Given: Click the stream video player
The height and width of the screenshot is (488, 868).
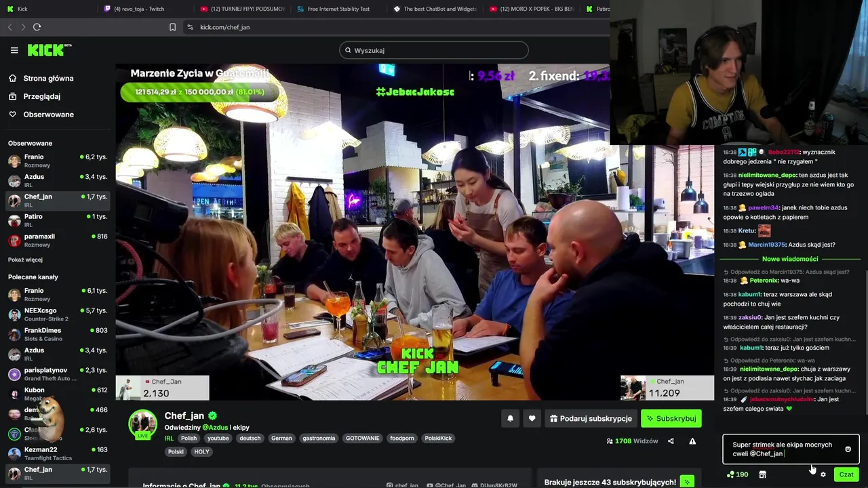Looking at the screenshot, I should pyautogui.click(x=414, y=232).
